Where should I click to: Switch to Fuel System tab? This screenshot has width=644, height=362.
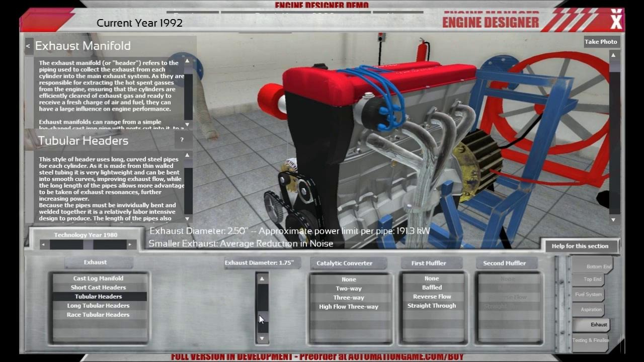click(x=588, y=294)
